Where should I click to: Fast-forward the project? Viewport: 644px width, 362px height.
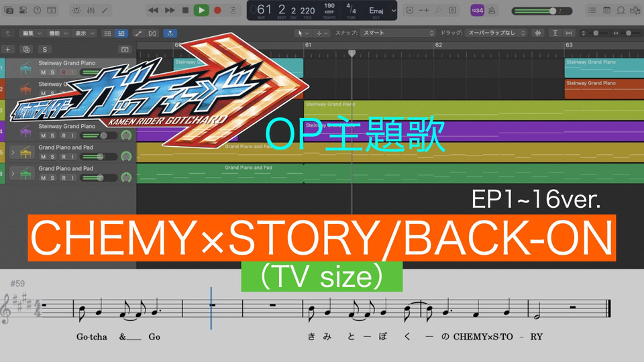coord(169,10)
